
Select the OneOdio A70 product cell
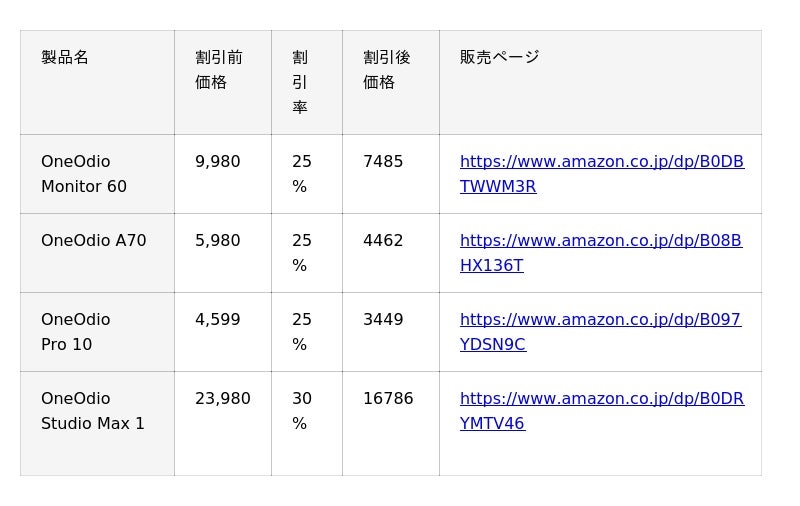(x=94, y=241)
